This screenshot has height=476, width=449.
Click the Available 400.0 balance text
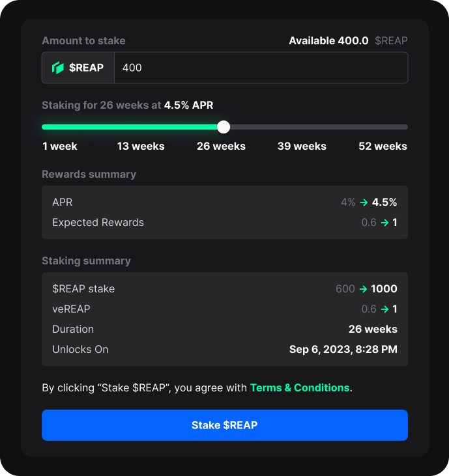(x=328, y=41)
